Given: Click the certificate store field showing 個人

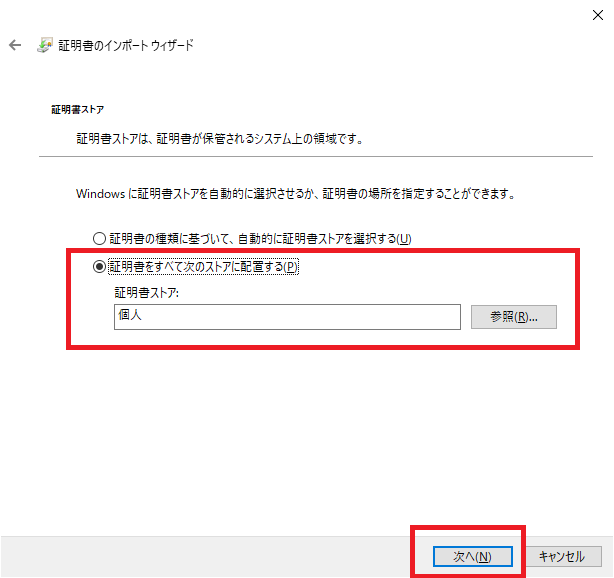Looking at the screenshot, I should [287, 317].
